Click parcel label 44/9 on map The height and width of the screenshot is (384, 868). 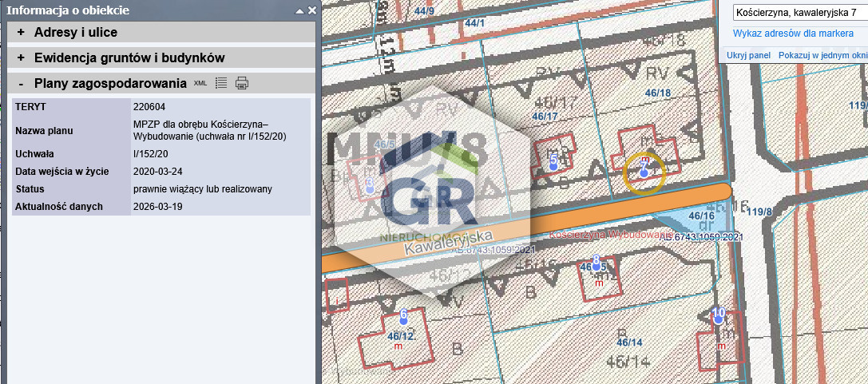coord(424,10)
